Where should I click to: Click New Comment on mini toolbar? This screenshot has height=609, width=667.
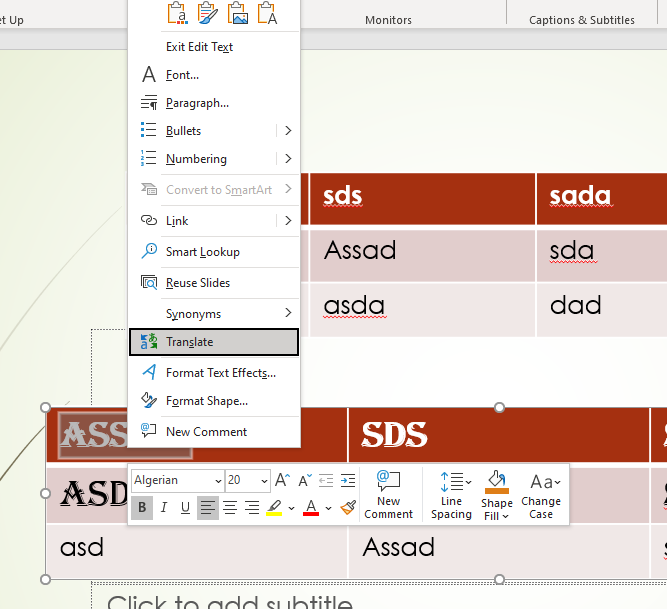[389, 495]
